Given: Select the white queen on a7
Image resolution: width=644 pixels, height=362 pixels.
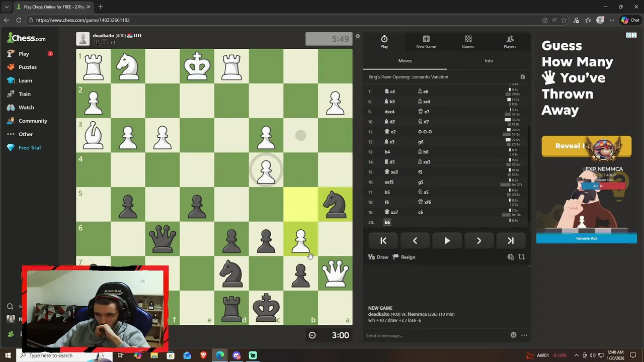Looking at the screenshot, I should (335, 274).
